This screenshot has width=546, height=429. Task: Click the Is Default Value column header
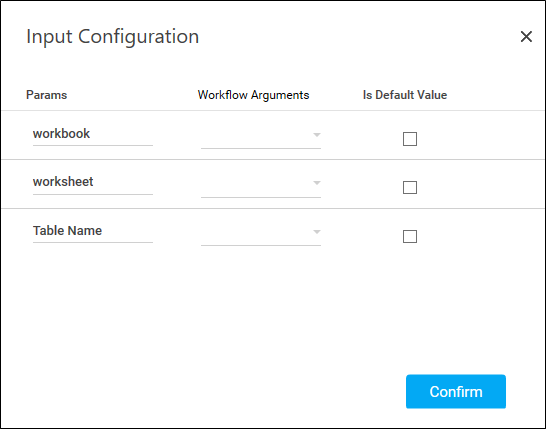tap(405, 95)
